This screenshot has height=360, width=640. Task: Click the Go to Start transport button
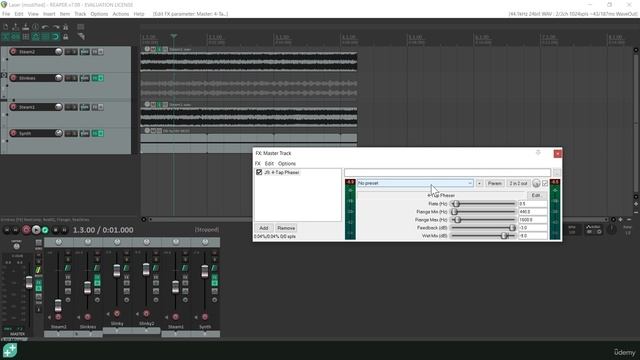7,230
